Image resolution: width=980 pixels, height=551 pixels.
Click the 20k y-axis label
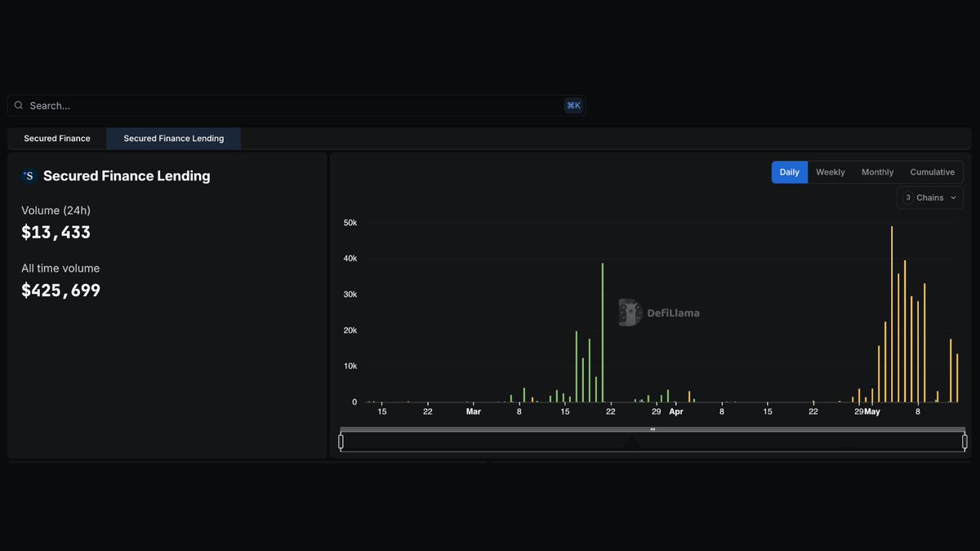point(350,331)
